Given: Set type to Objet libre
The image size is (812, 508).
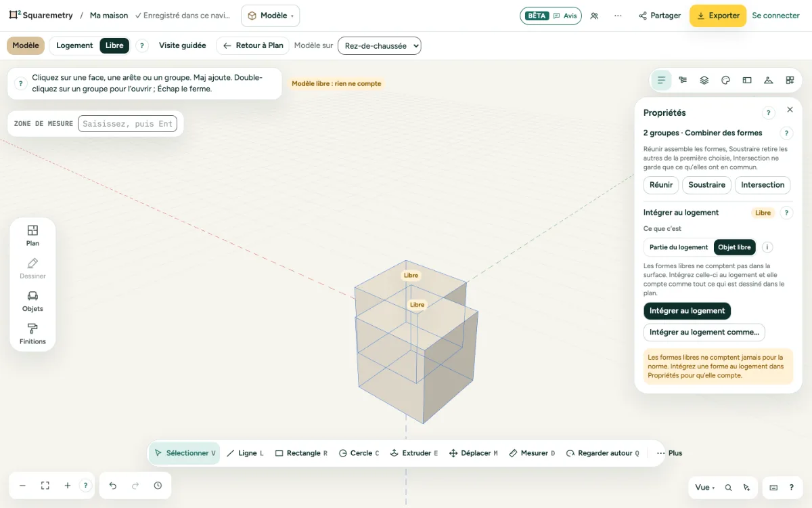Looking at the screenshot, I should tap(735, 247).
